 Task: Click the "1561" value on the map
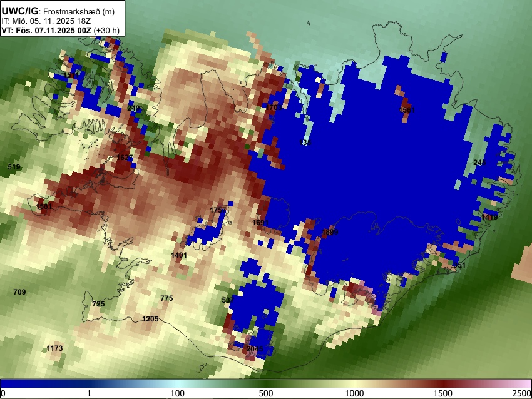[407, 110]
